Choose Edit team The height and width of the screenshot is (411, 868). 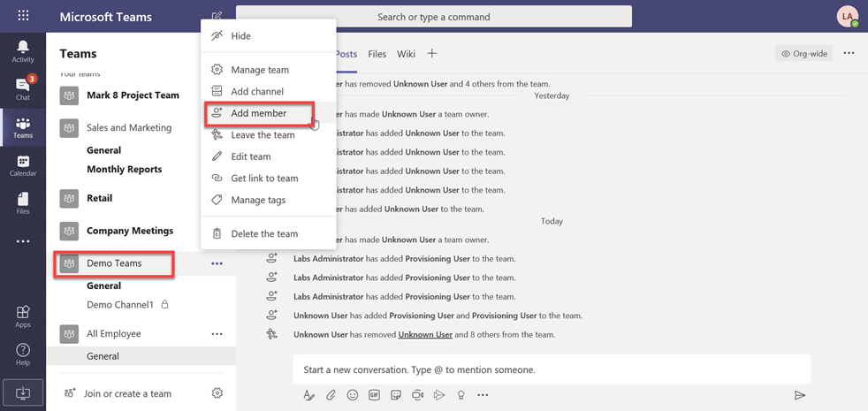269,156
